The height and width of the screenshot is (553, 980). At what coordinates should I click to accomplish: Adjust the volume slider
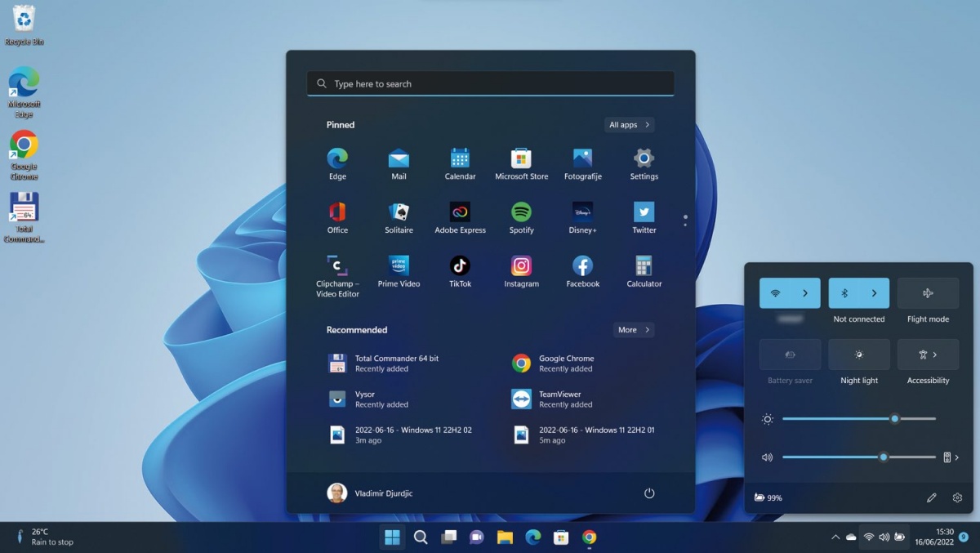[x=859, y=457]
